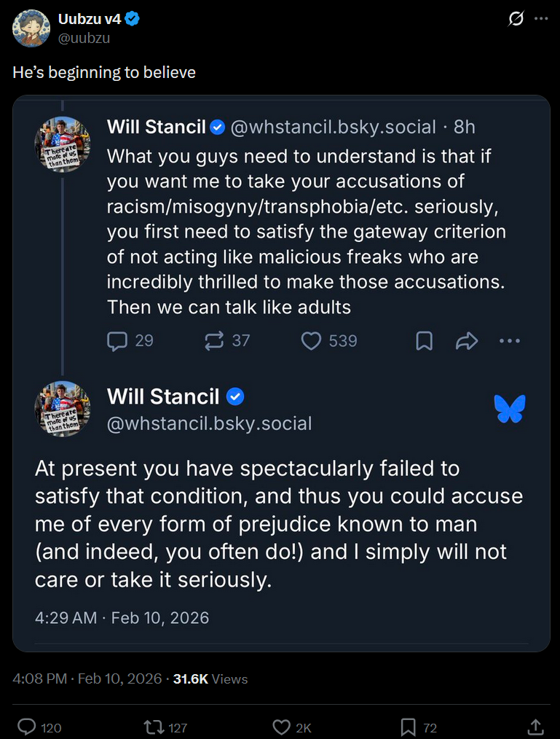Click the 4:08 PM Feb 10, 2026 timestamp
The width and height of the screenshot is (560, 739).
point(87,679)
